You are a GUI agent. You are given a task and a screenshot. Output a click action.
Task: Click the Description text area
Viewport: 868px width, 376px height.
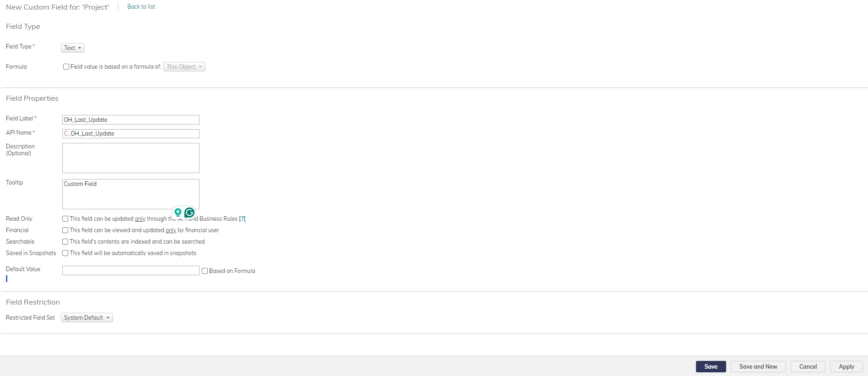[131, 158]
